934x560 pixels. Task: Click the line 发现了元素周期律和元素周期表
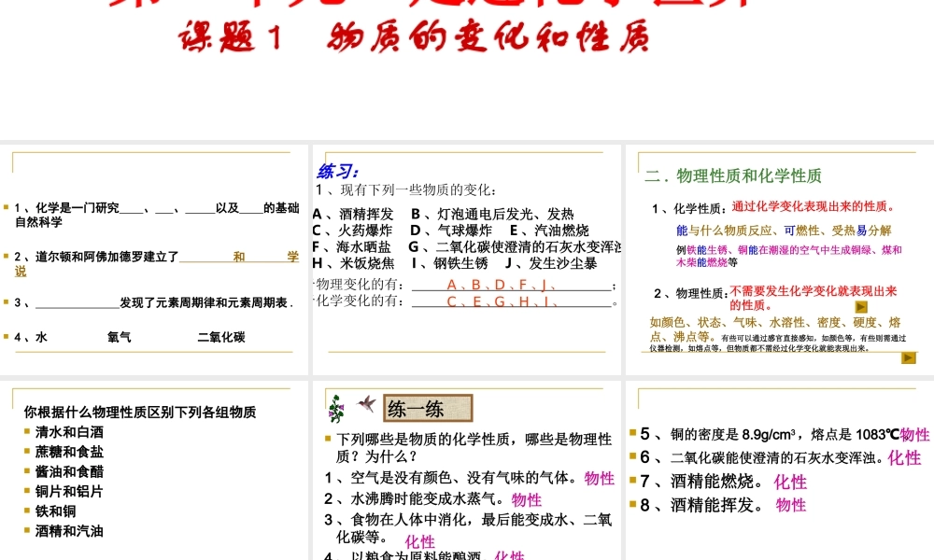(206, 302)
